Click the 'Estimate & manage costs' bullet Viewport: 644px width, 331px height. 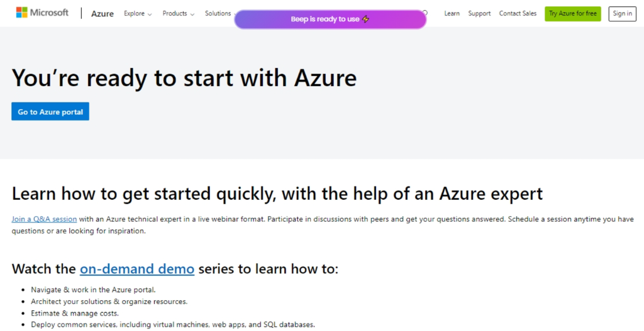pyautogui.click(x=74, y=313)
